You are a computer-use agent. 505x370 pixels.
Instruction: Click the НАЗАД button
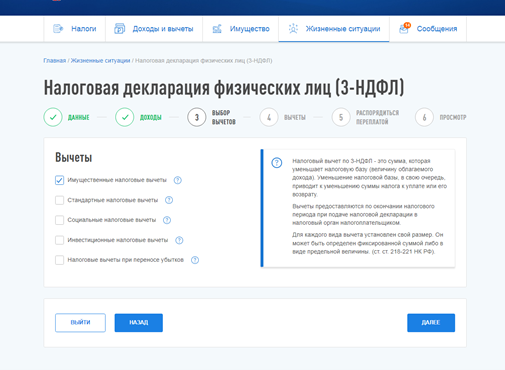pos(139,323)
